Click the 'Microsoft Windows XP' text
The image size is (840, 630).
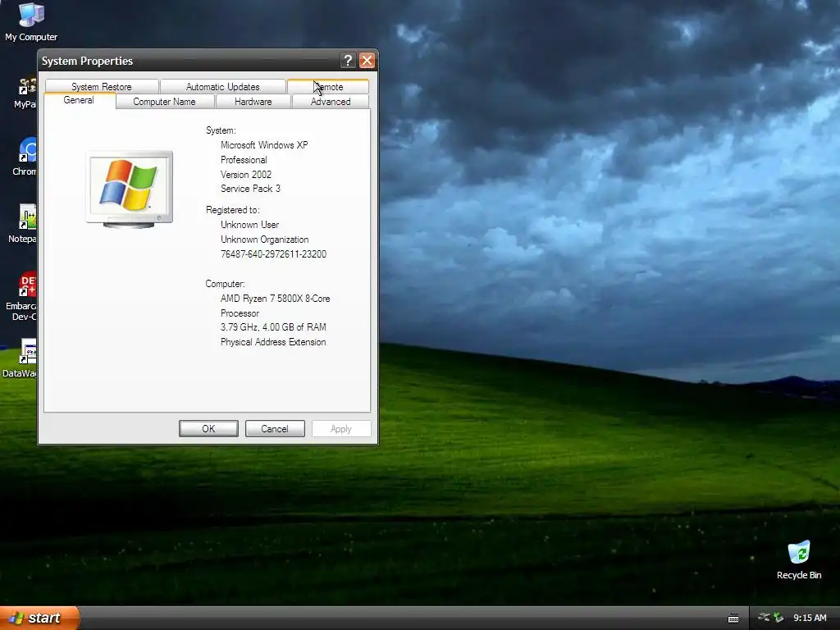point(264,144)
